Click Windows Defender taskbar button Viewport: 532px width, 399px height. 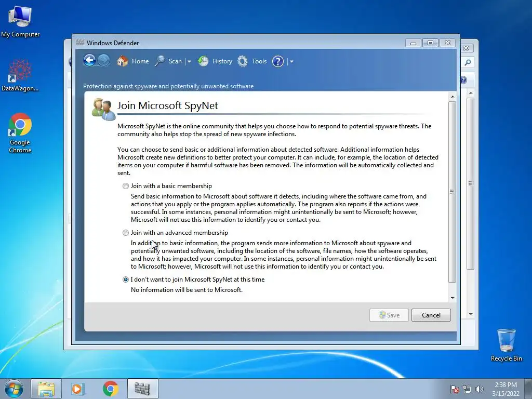[142, 389]
